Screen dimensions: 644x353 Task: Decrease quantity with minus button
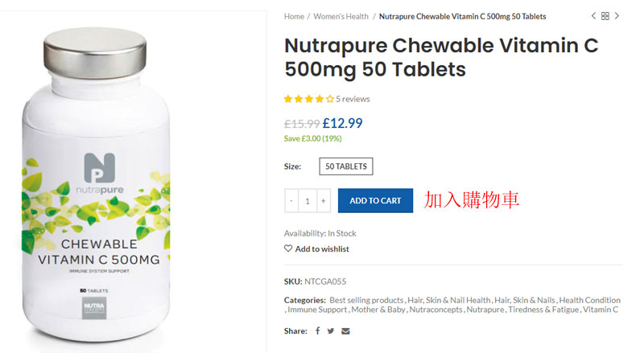pos(291,201)
